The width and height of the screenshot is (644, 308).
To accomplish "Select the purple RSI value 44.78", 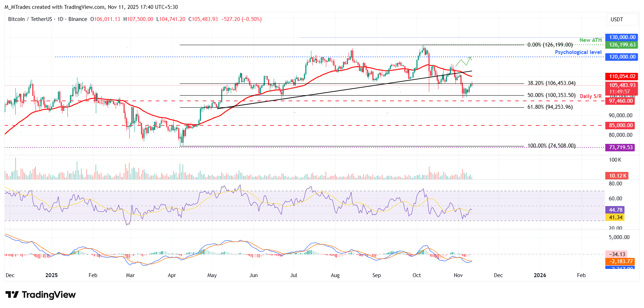I will (616, 210).
